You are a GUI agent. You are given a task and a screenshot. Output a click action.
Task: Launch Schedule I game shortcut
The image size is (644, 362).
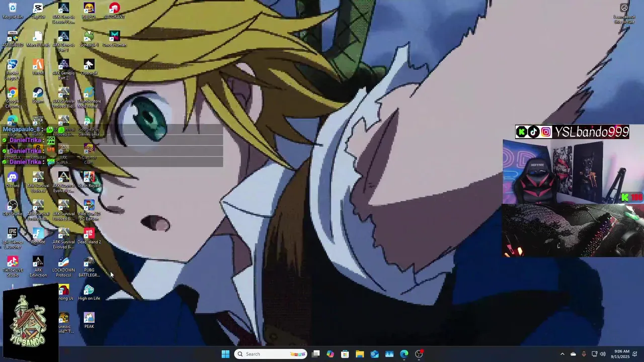click(x=89, y=39)
